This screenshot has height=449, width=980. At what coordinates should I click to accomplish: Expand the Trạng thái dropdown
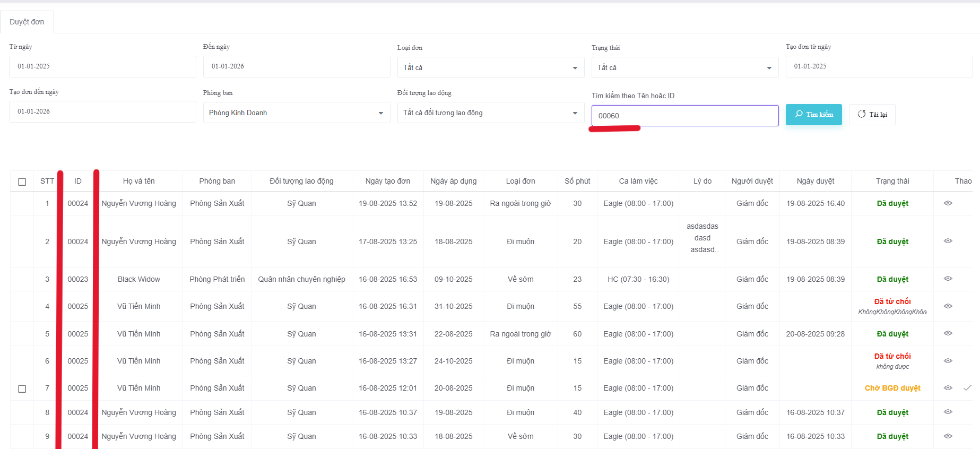(684, 67)
